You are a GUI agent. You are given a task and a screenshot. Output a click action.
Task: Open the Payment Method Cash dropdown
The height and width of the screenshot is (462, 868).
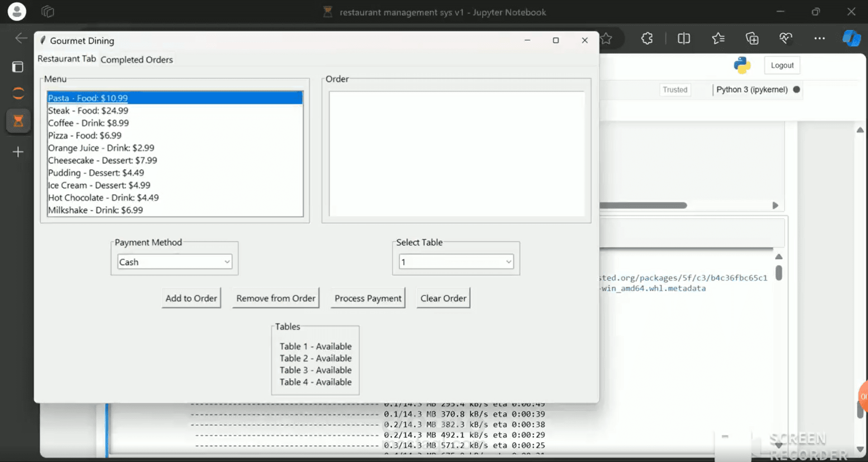coord(175,262)
